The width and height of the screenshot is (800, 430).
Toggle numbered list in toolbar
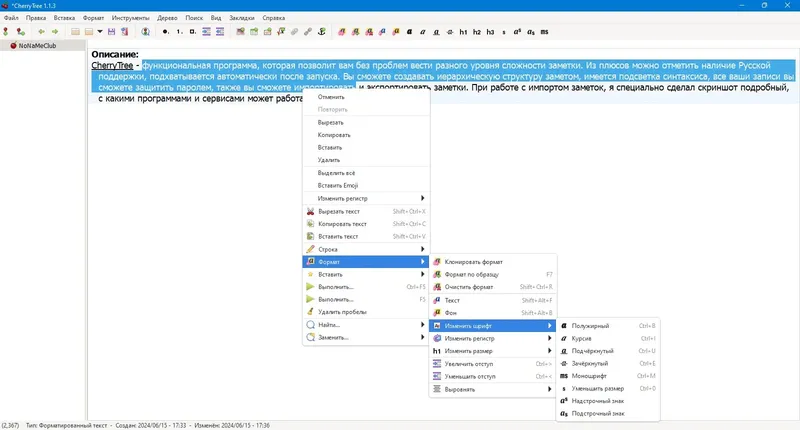pyautogui.click(x=179, y=32)
